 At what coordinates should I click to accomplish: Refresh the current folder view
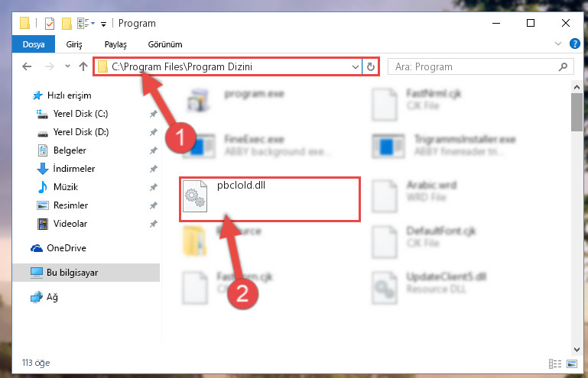[371, 66]
